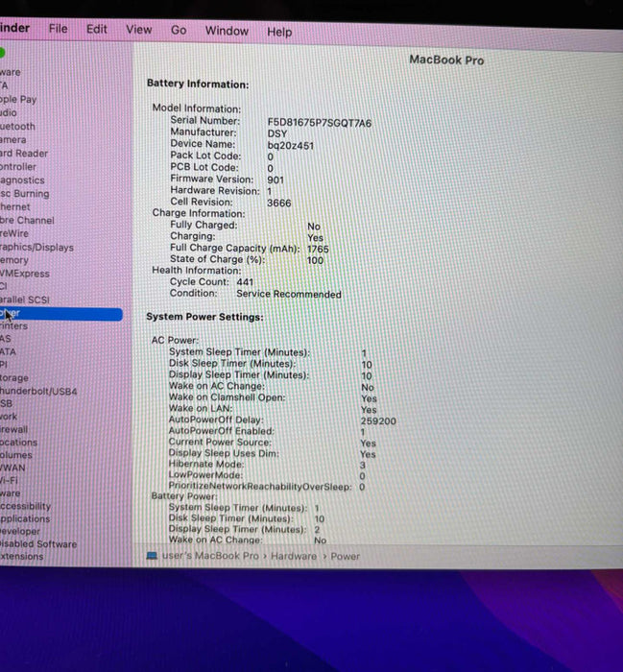Click cell revision value 3666
Screen dimensions: 623x672
tap(279, 203)
